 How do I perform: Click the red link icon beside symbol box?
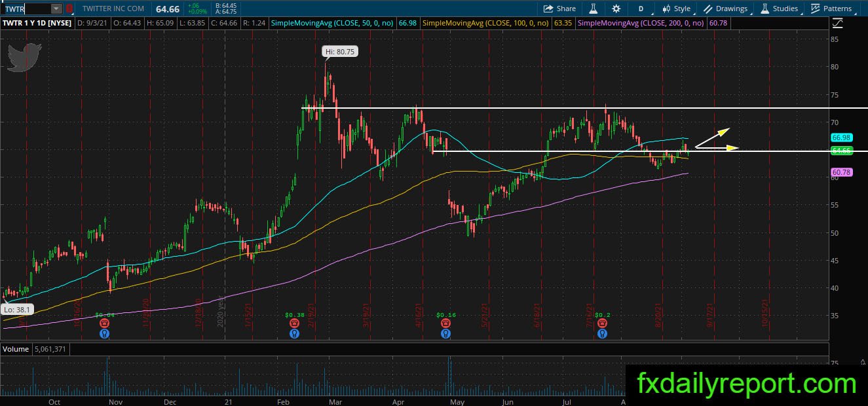[69, 9]
